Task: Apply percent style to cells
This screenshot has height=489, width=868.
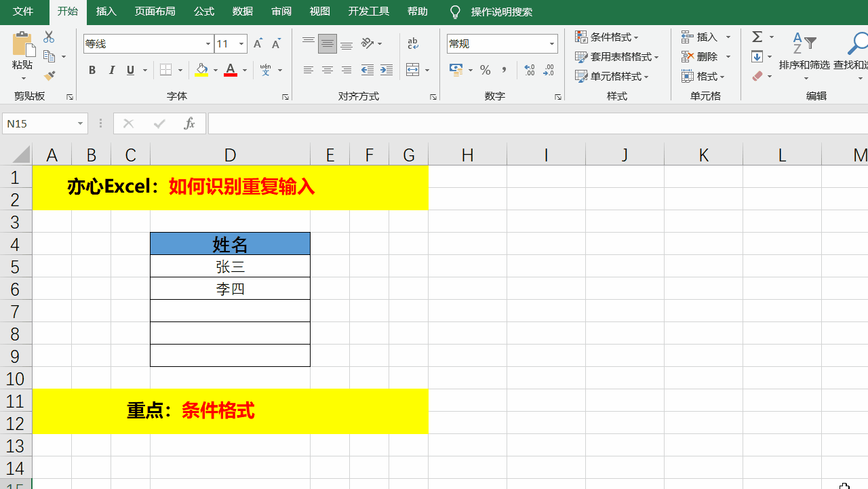Action: (485, 70)
